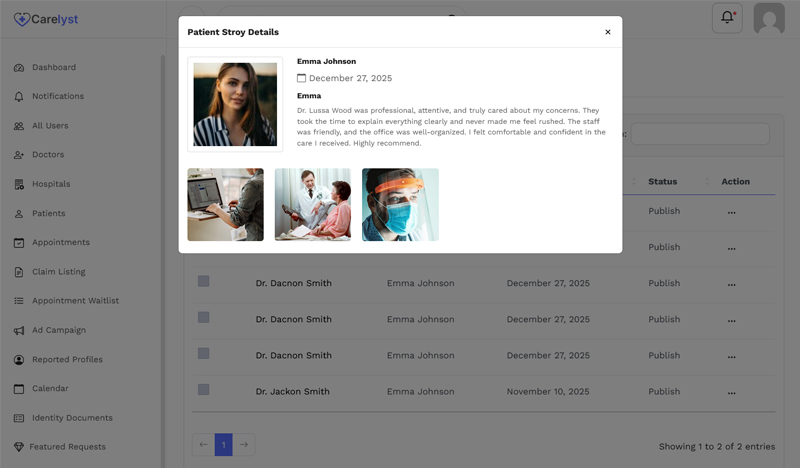Click the All Users group icon
Image resolution: width=800 pixels, height=468 pixels.
tap(19, 126)
